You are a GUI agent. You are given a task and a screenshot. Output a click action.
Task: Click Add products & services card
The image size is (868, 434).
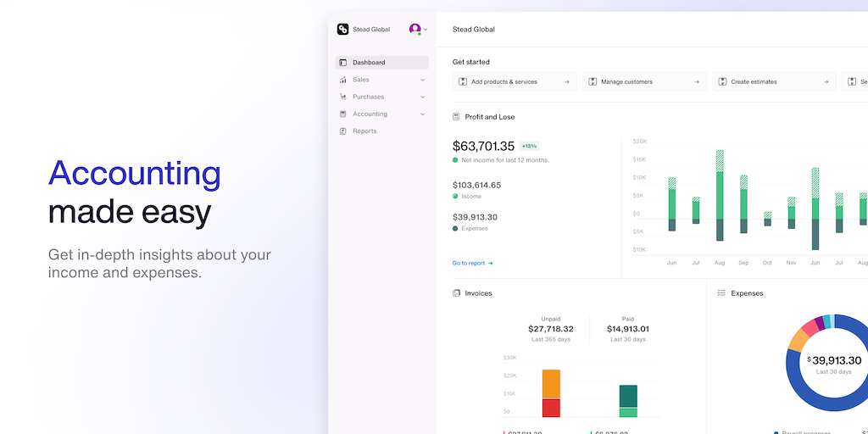click(x=515, y=81)
